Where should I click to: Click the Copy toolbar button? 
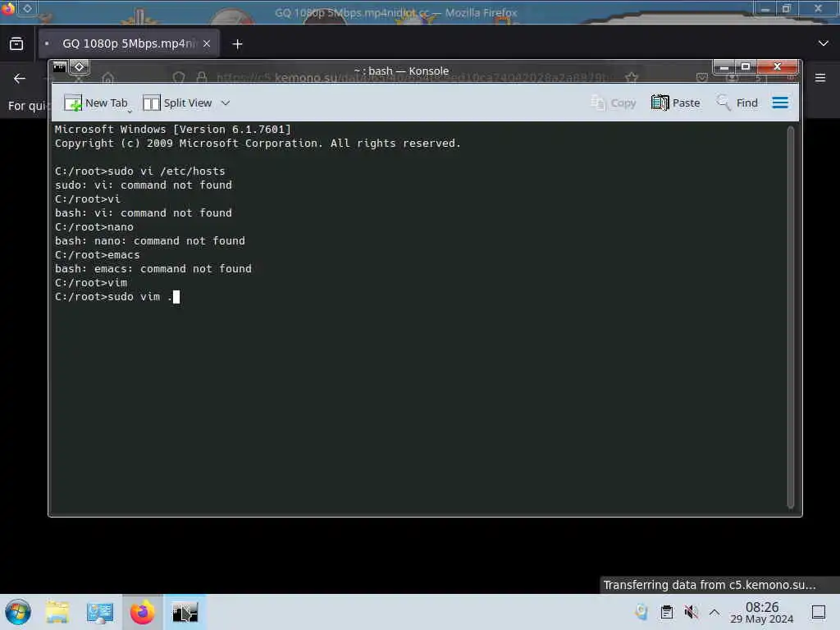[613, 103]
